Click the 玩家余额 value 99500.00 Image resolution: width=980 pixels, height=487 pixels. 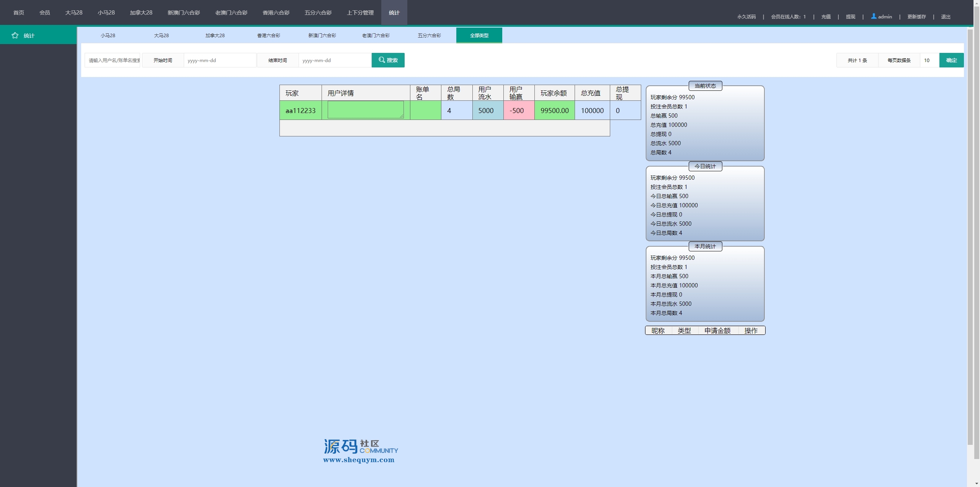(555, 110)
